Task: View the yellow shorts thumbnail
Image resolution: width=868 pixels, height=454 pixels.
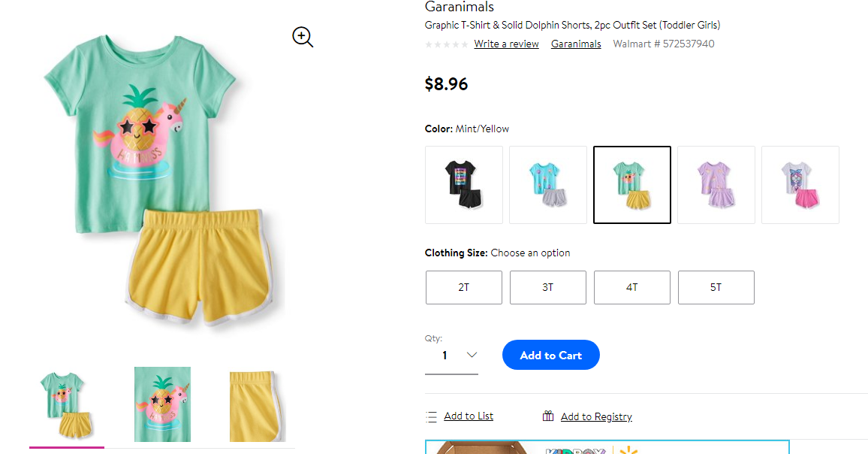Action: point(258,407)
